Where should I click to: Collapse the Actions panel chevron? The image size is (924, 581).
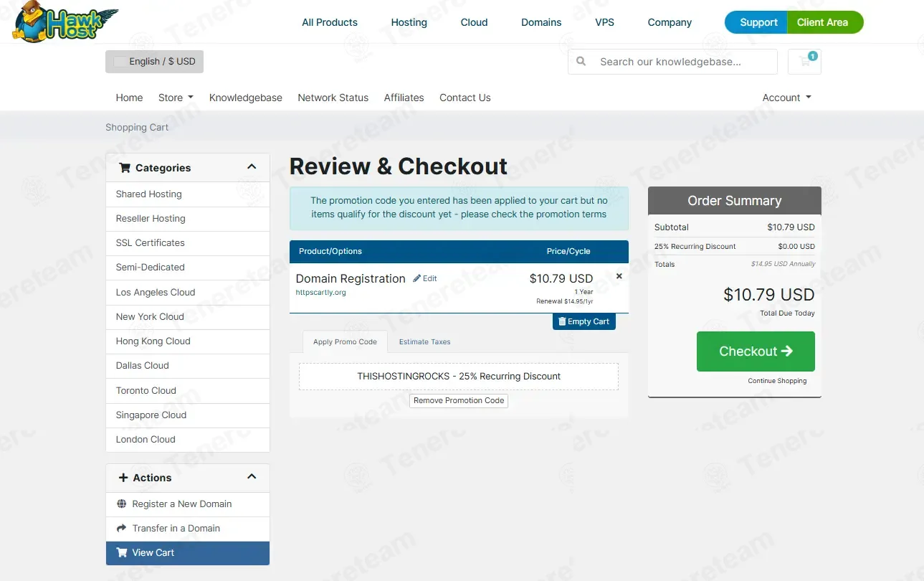pyautogui.click(x=252, y=477)
